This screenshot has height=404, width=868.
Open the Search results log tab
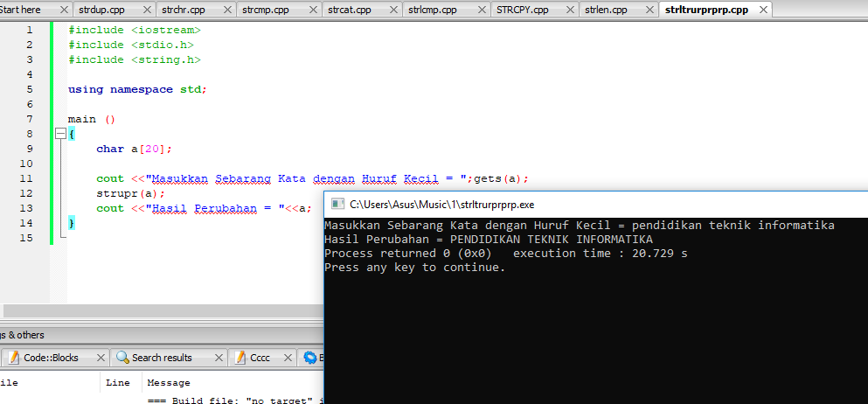coord(162,358)
